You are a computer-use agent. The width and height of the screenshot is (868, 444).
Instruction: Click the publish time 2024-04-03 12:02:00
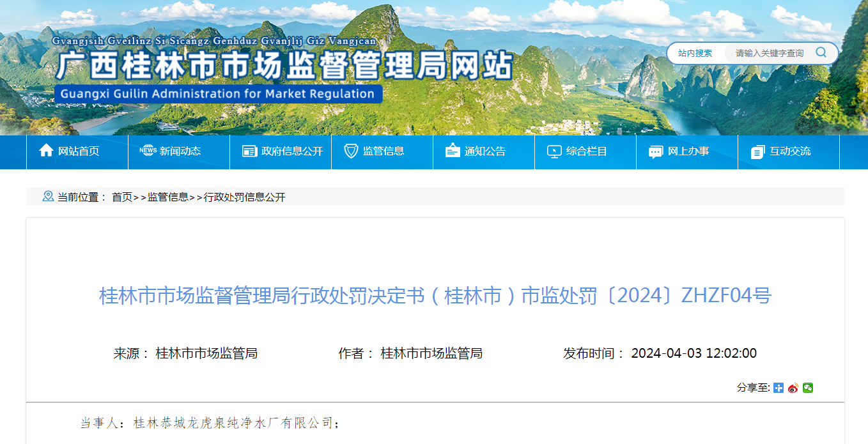click(694, 353)
